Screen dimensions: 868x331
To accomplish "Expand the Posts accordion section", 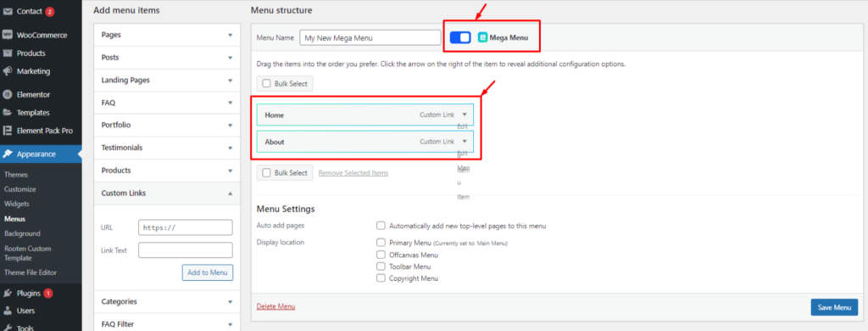I will pyautogui.click(x=167, y=57).
